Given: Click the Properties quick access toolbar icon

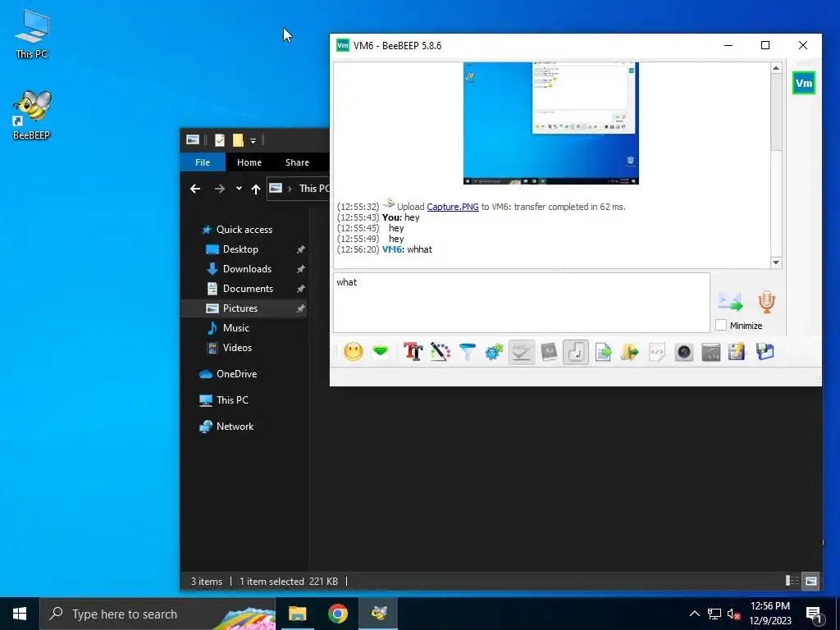Looking at the screenshot, I should coord(220,140).
